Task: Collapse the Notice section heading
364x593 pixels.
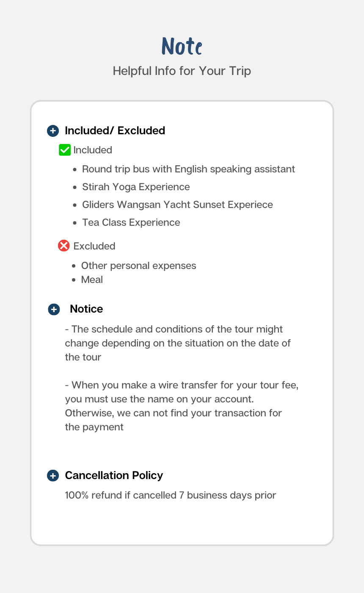Action: (x=86, y=309)
